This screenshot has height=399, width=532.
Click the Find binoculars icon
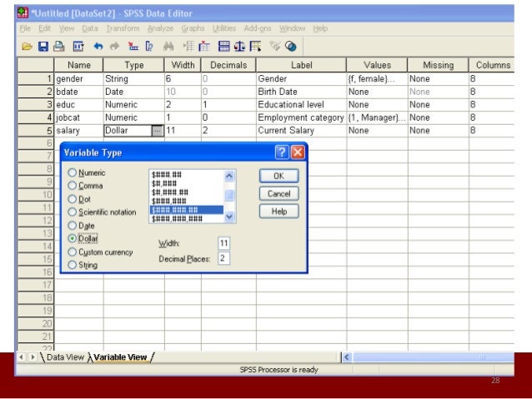pos(168,45)
